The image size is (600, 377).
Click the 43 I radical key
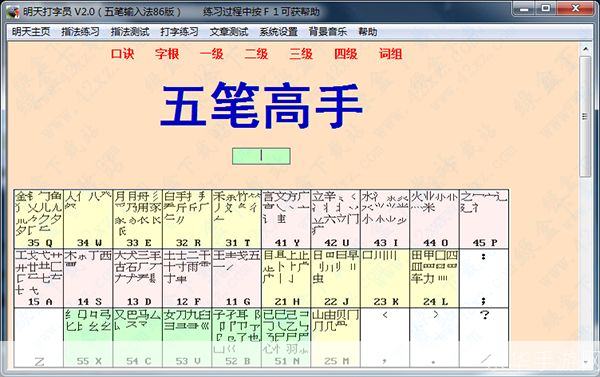click(385, 219)
